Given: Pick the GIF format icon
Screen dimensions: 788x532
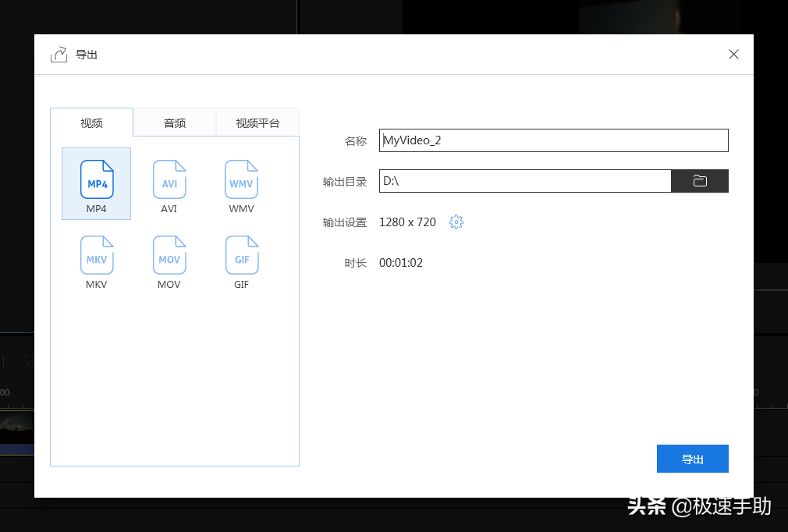Looking at the screenshot, I should 242,255.
